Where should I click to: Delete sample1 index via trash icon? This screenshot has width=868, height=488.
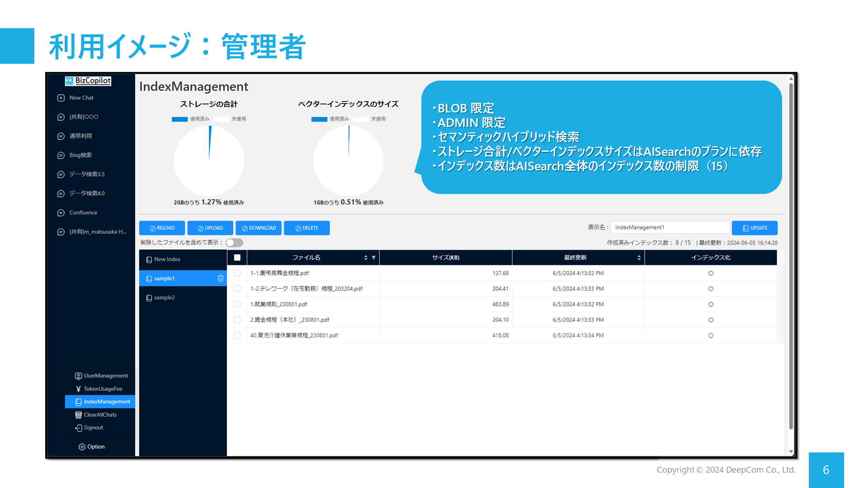click(221, 278)
